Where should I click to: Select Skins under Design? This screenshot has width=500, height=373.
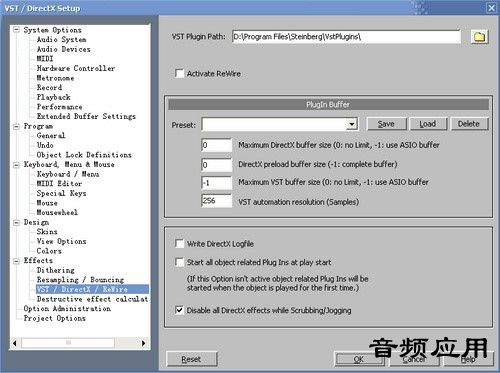pos(47,232)
